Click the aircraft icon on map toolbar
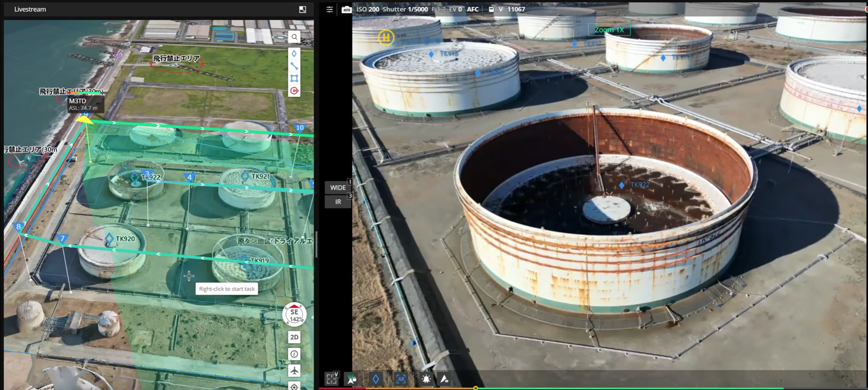868x390 pixels. pyautogui.click(x=294, y=371)
